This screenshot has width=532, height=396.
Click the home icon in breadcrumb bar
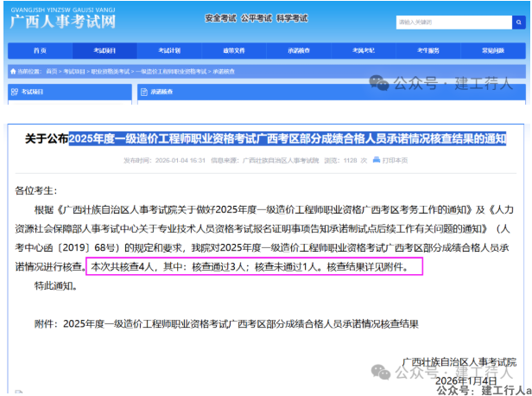(12, 71)
